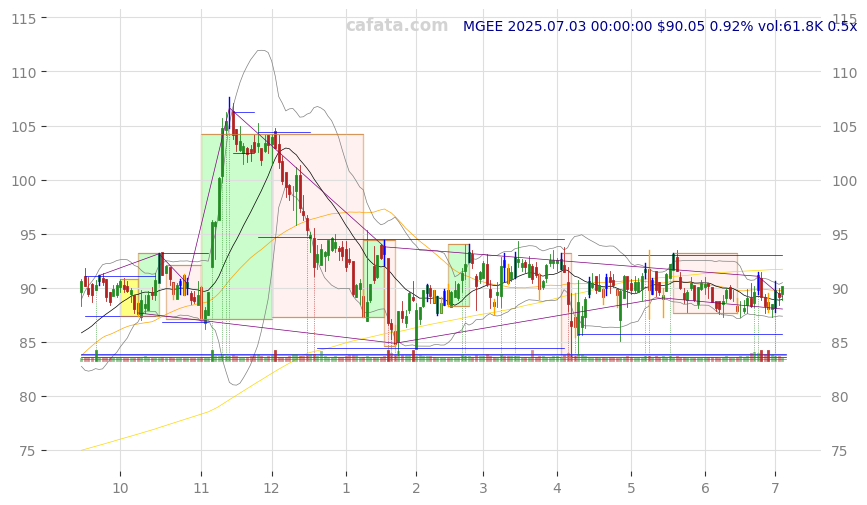Click month label 6 on the time axis

click(x=705, y=488)
